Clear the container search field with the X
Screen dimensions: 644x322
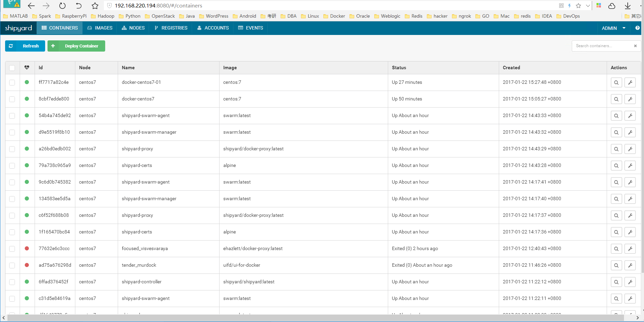(635, 46)
